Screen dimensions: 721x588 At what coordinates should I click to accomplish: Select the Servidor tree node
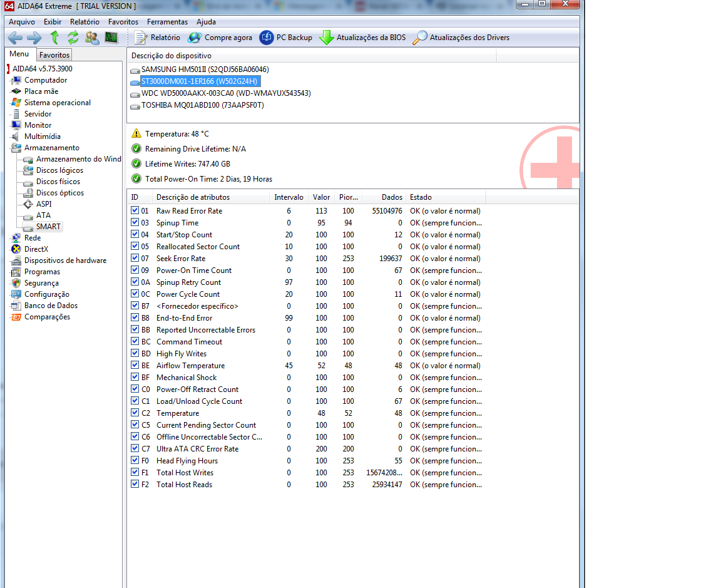coord(38,113)
